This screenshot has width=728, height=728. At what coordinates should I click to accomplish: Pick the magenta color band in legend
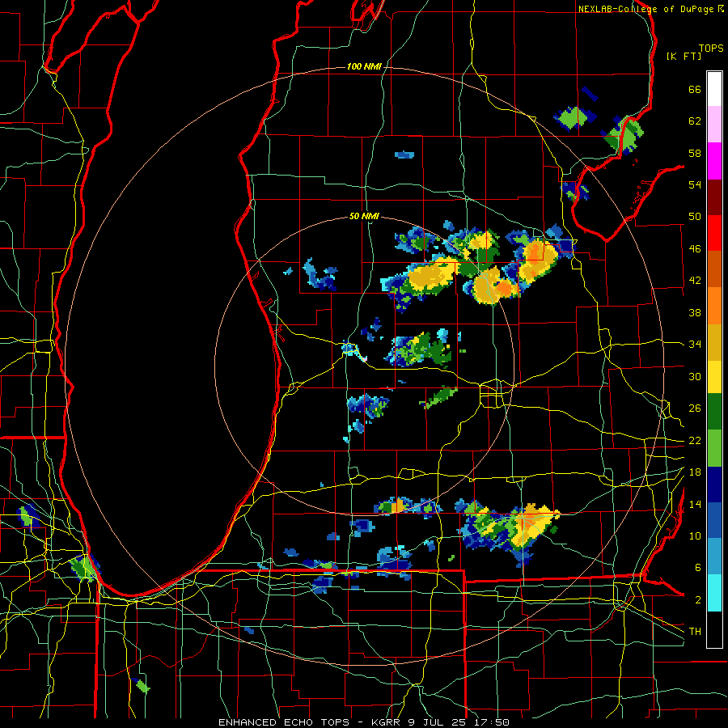tap(714, 160)
